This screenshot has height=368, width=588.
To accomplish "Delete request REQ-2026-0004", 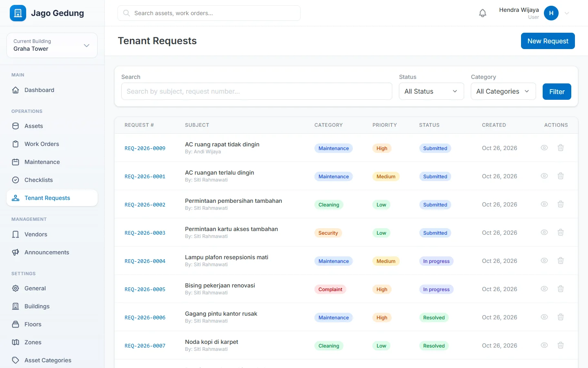I will [x=561, y=260].
